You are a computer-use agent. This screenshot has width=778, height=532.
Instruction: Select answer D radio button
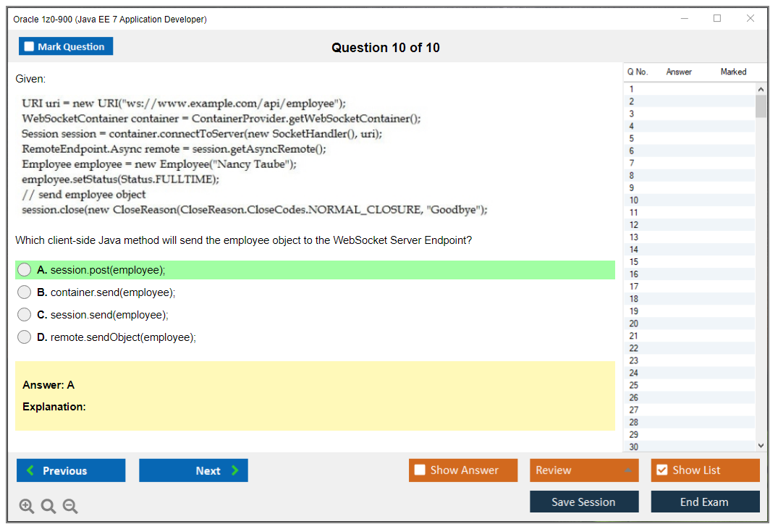[24, 337]
